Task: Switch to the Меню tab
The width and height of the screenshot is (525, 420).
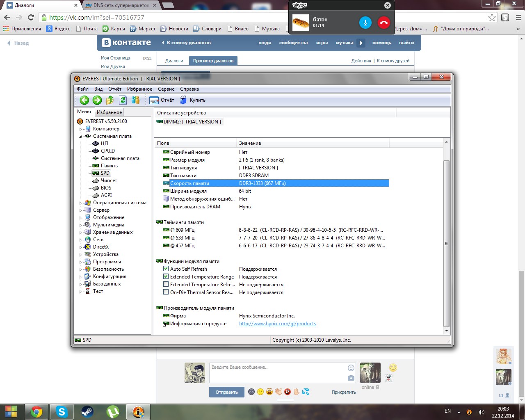Action: (x=84, y=112)
